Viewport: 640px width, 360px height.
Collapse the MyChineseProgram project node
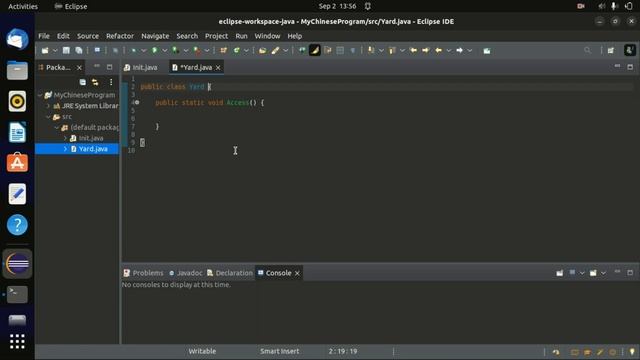[x=40, y=95]
